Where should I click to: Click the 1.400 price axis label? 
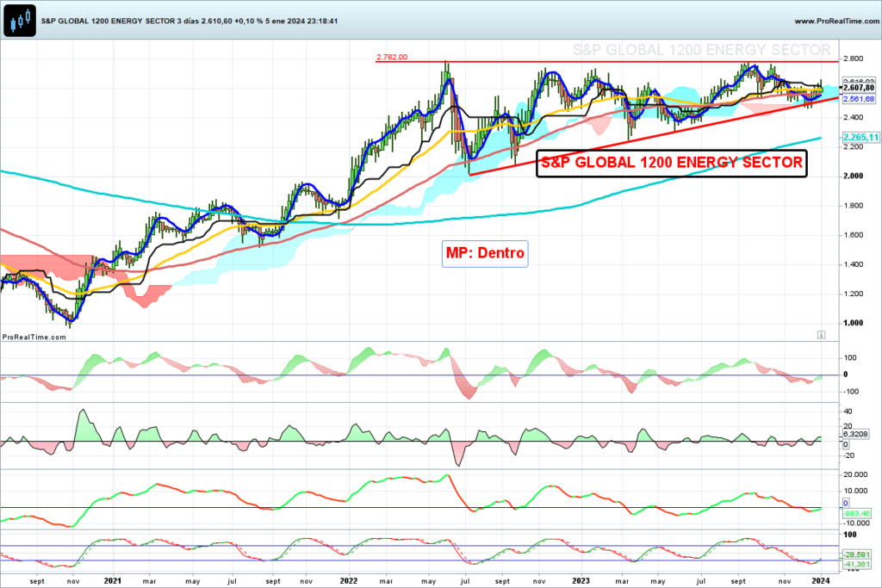coord(854,264)
